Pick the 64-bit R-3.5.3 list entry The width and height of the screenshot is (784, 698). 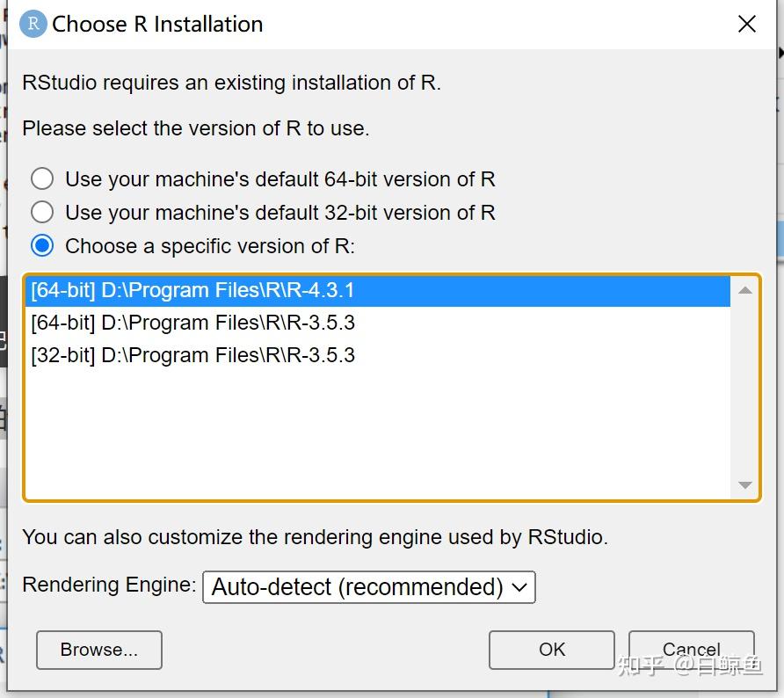[192, 323]
